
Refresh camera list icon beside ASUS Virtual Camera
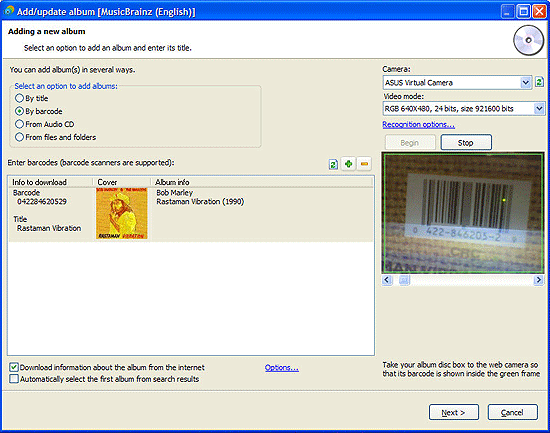click(539, 82)
